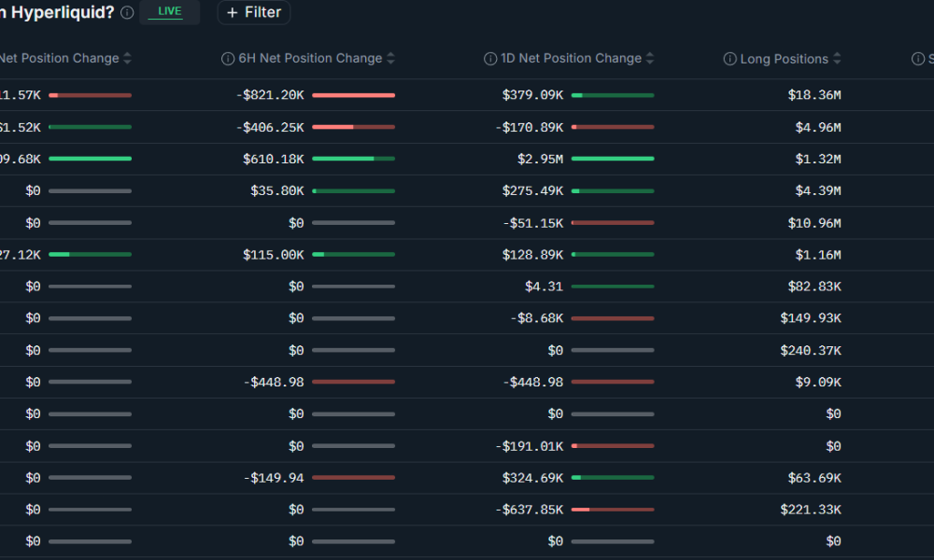Open sorting for the Net Position Change column
The image size is (934, 560).
(125, 58)
